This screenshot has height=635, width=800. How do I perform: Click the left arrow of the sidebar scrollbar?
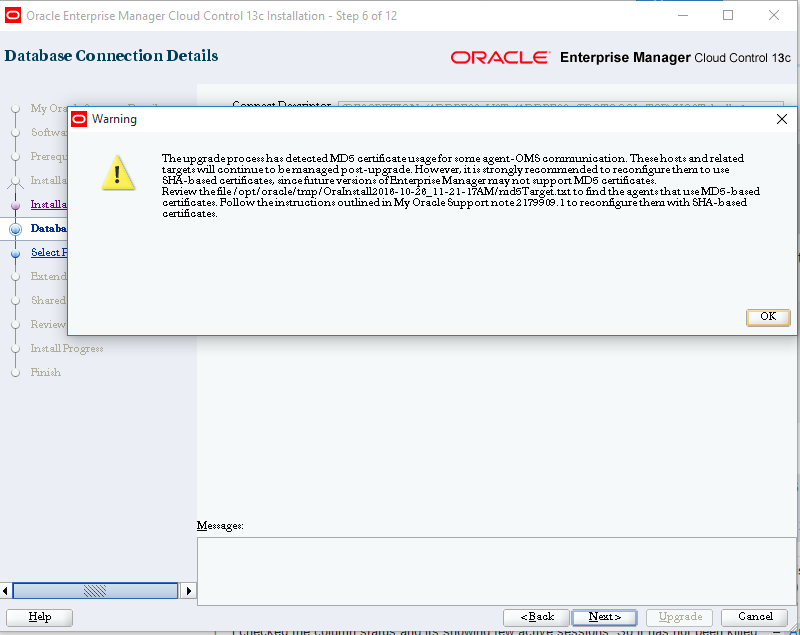tap(4, 591)
